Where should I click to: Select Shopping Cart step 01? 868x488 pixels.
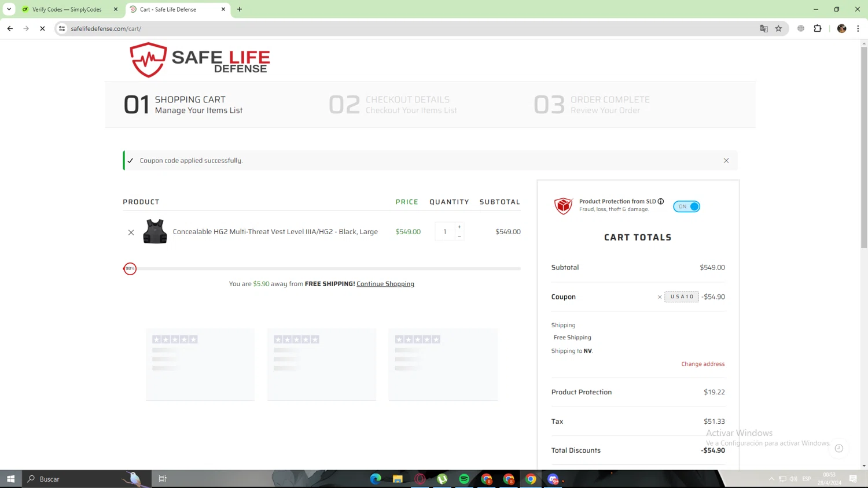click(183, 105)
